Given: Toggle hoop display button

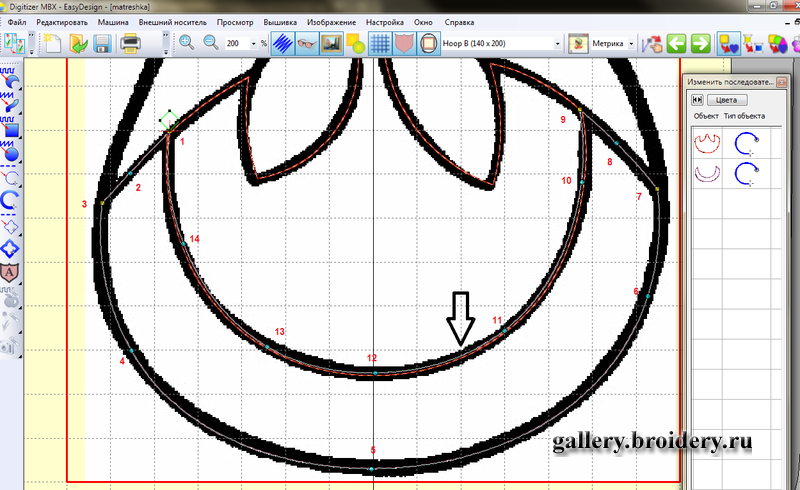Looking at the screenshot, I should pos(428,43).
